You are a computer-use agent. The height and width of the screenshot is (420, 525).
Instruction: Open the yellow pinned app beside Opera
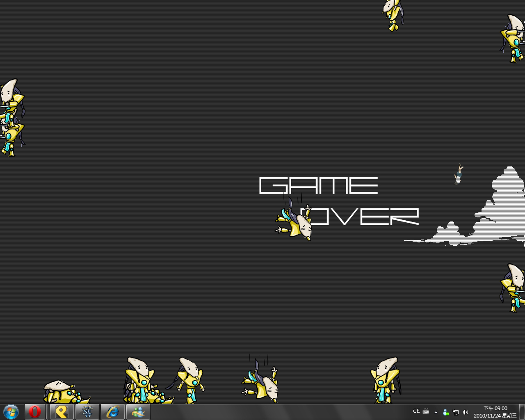62,412
